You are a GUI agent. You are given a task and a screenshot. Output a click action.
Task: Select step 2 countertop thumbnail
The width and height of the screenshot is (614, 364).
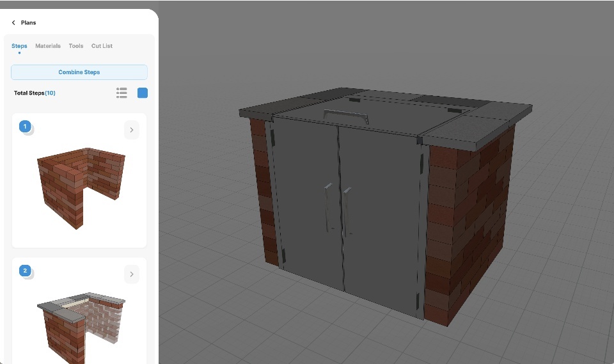[81, 328]
